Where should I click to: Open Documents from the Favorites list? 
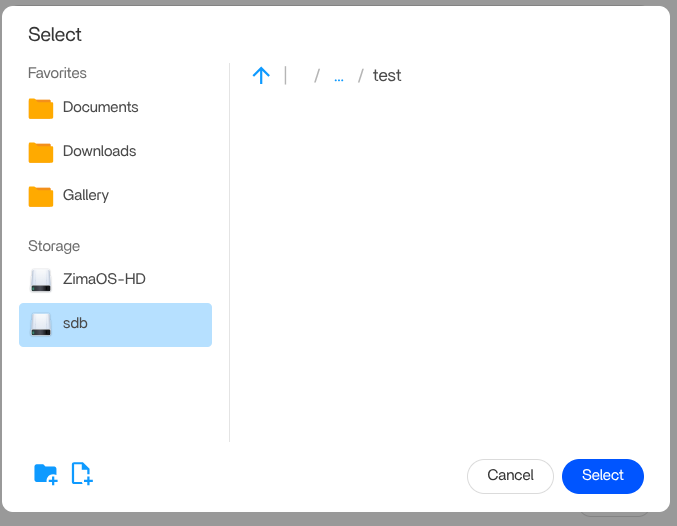pos(100,107)
